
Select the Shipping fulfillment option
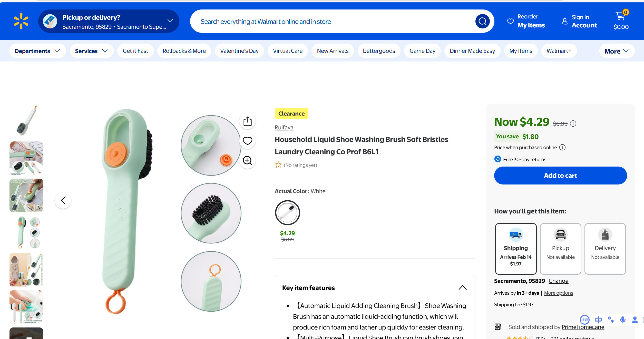[x=516, y=249]
